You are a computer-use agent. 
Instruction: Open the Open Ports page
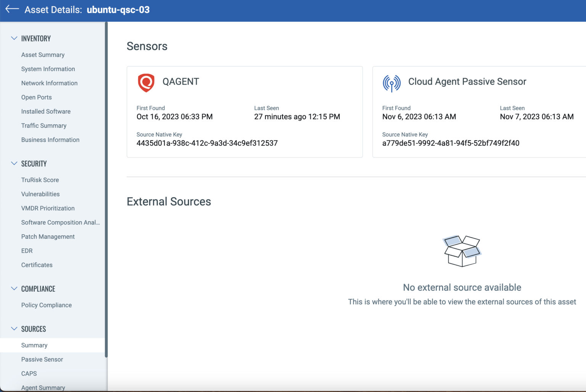click(x=36, y=97)
